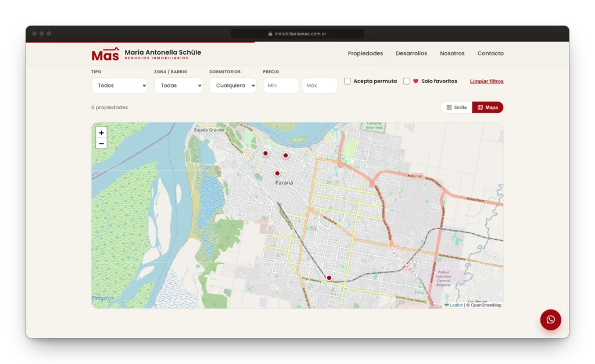This screenshot has height=364, width=595.
Task: Enable the Acepta permuta checkbox
Action: click(x=347, y=81)
